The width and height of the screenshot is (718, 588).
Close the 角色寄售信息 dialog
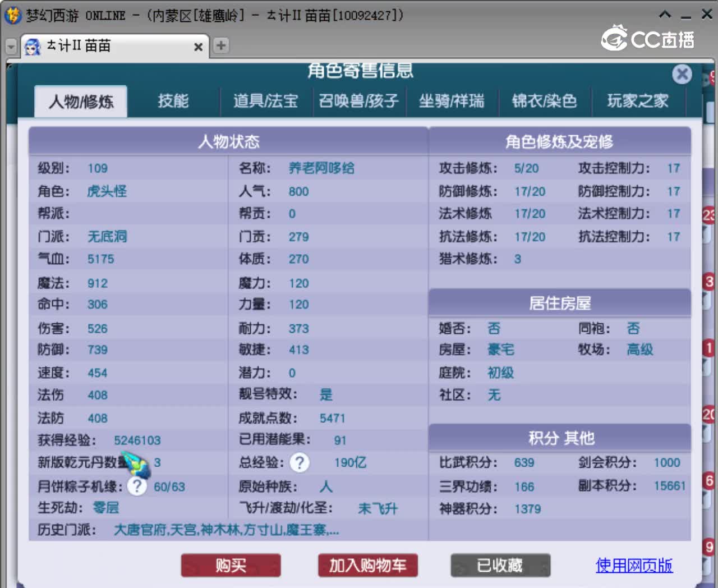[682, 74]
